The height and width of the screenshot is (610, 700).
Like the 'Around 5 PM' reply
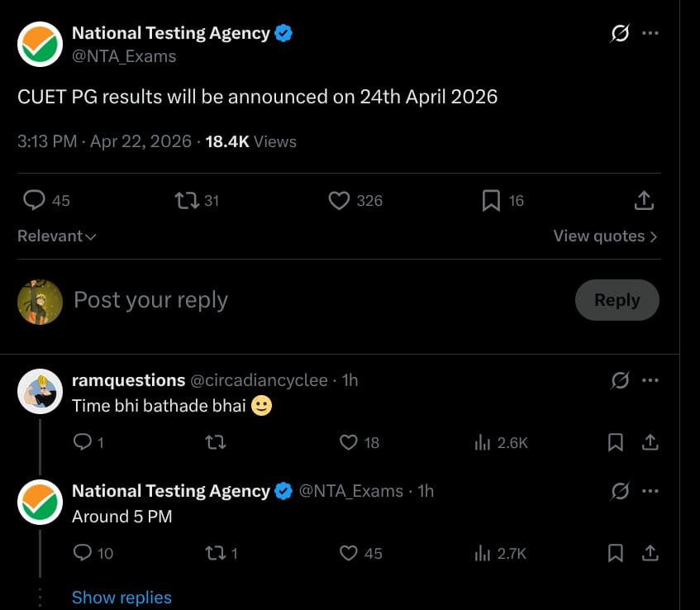(349, 553)
